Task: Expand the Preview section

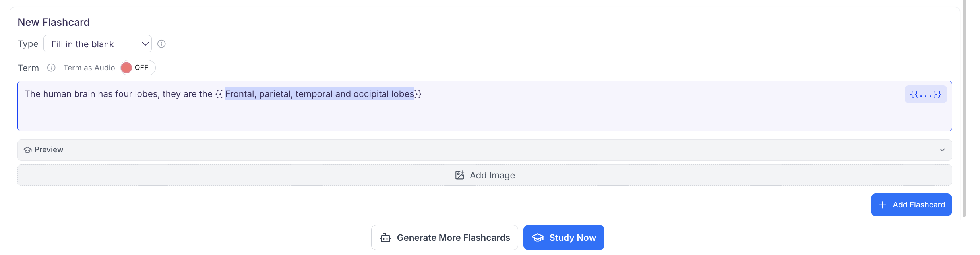Action: coord(484,150)
